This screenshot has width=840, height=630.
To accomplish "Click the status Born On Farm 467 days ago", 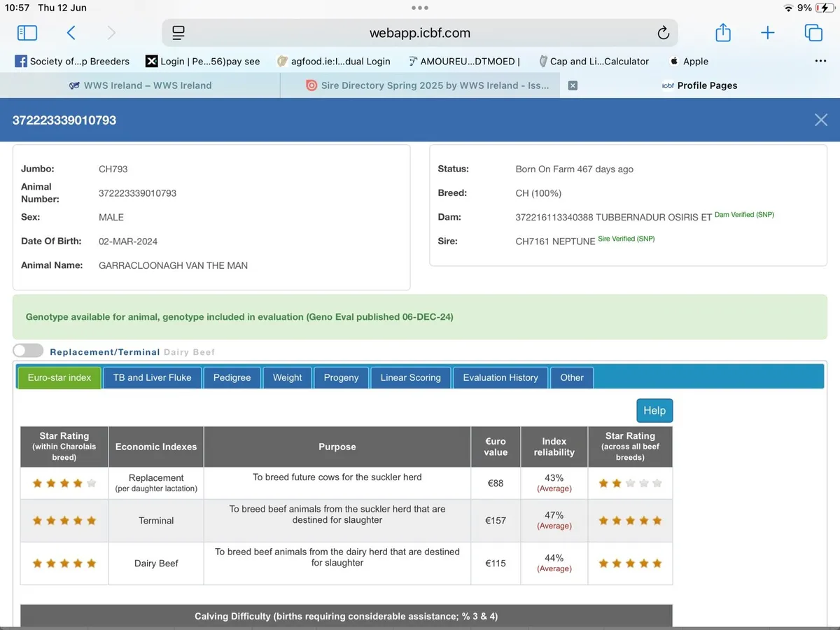I will (x=574, y=169).
